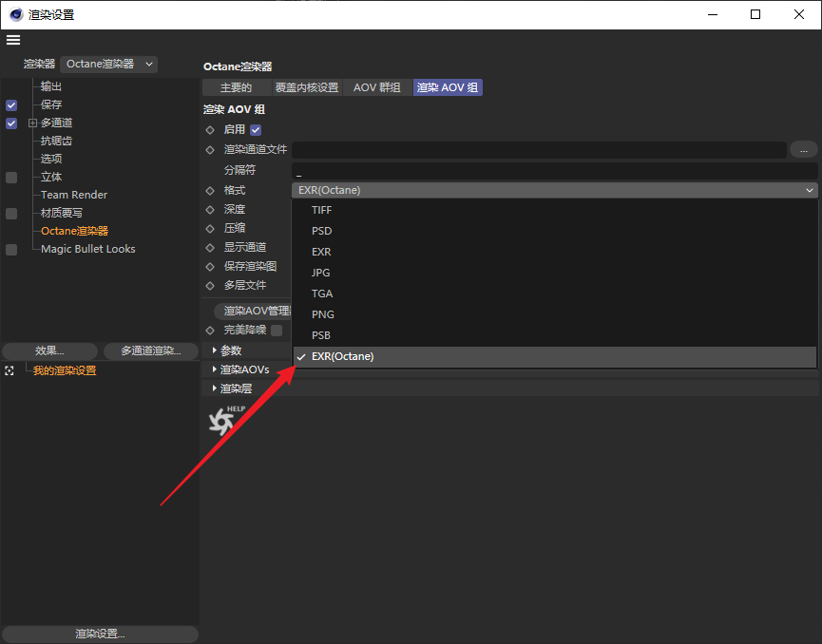Enable the Magic Bullet Looks checkbox
This screenshot has height=644, width=822.
point(11,250)
